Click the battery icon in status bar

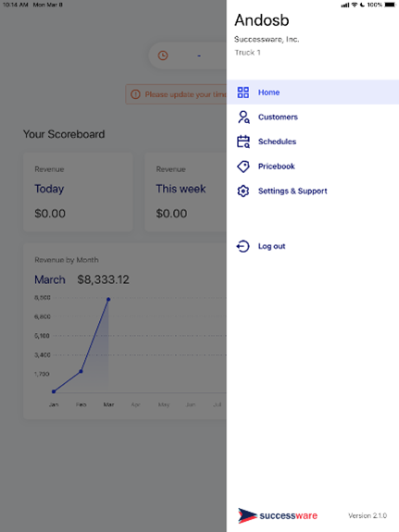tap(390, 5)
